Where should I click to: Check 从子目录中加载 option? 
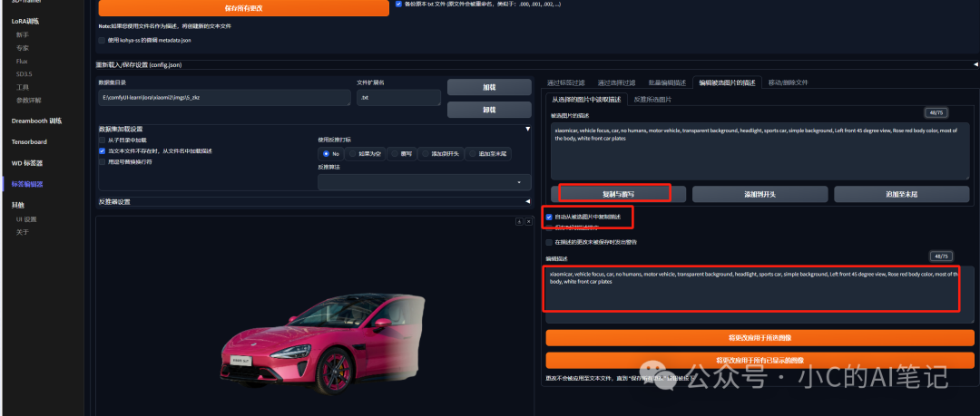102,140
